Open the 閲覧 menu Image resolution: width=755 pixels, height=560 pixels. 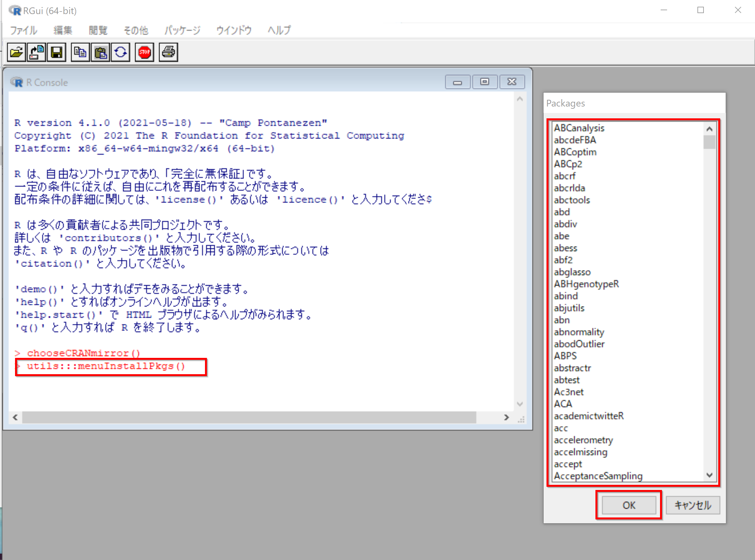click(98, 30)
